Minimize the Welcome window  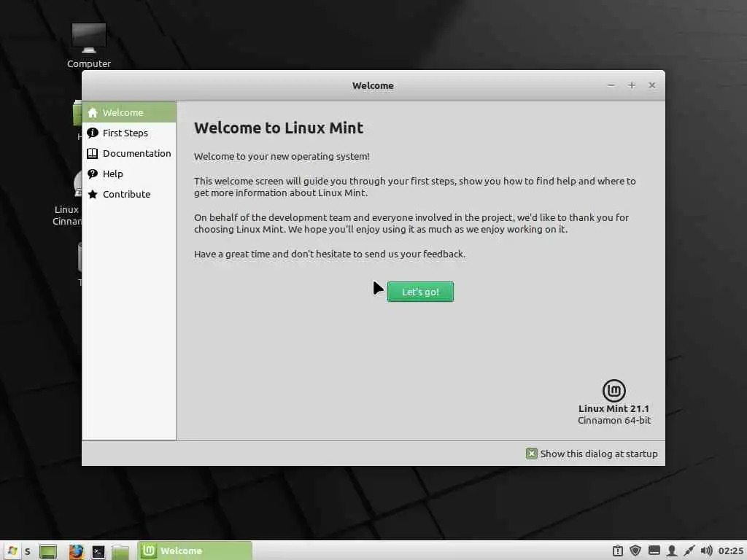(x=611, y=85)
